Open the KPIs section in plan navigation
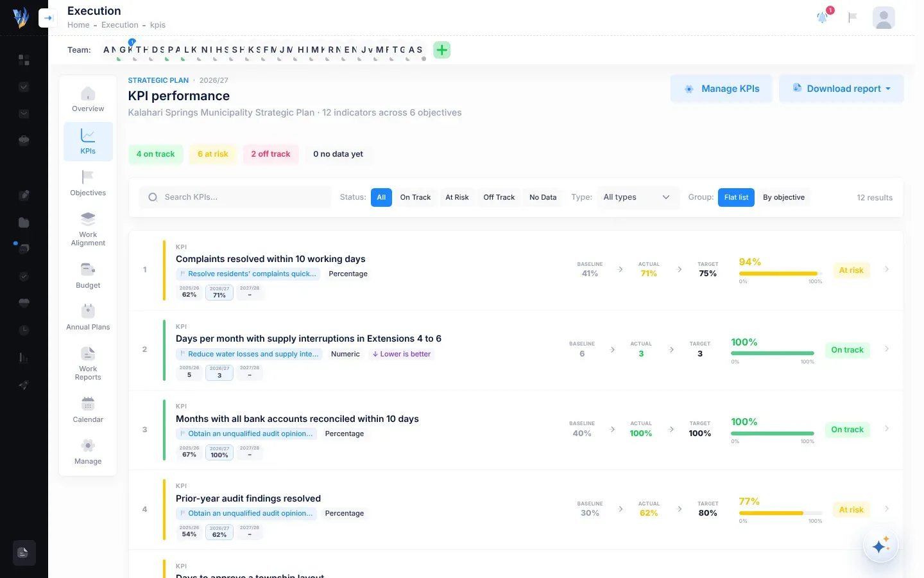Viewport: 924px width, 578px height. tap(88, 142)
